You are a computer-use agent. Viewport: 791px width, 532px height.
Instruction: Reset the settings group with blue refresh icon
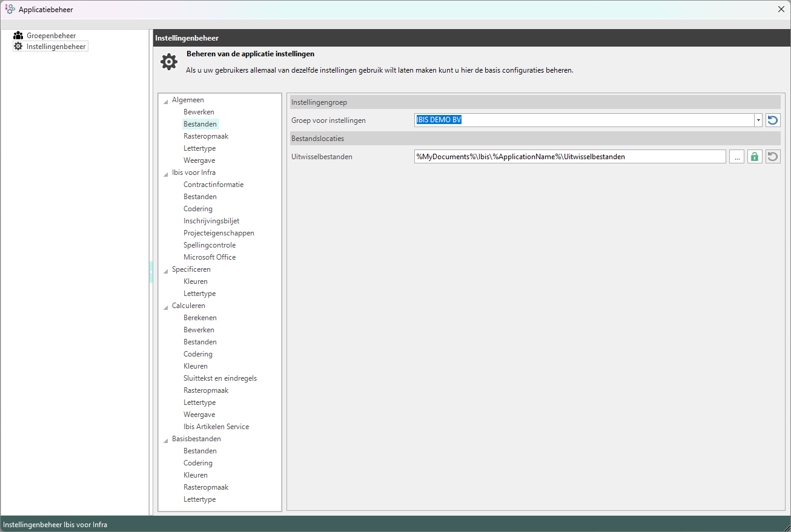tap(772, 120)
